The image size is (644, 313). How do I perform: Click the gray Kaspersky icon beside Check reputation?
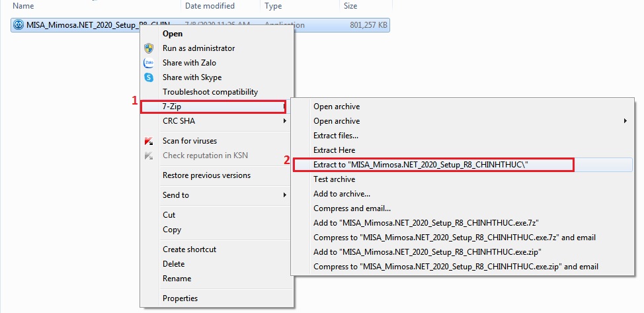tap(149, 156)
